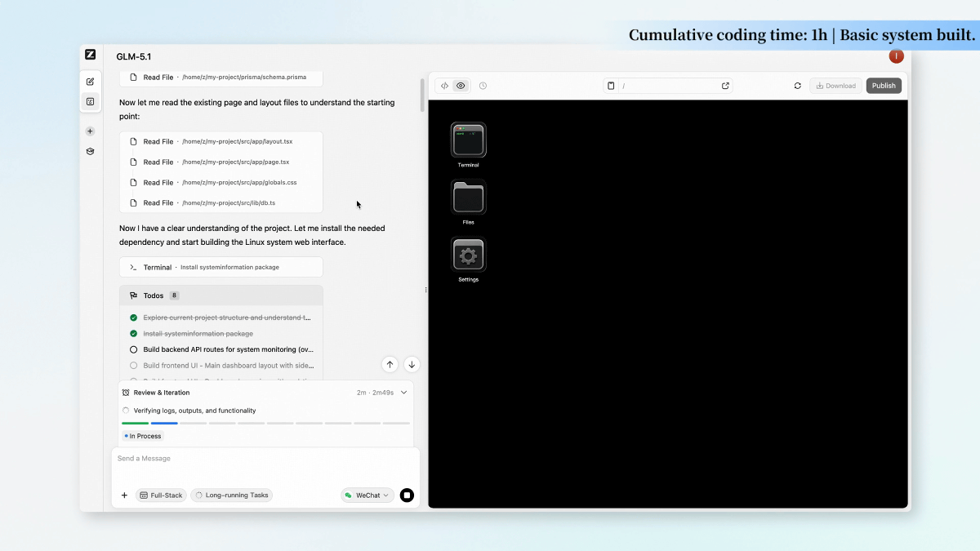This screenshot has width=980, height=551.
Task: Click the Download button
Action: [835, 86]
